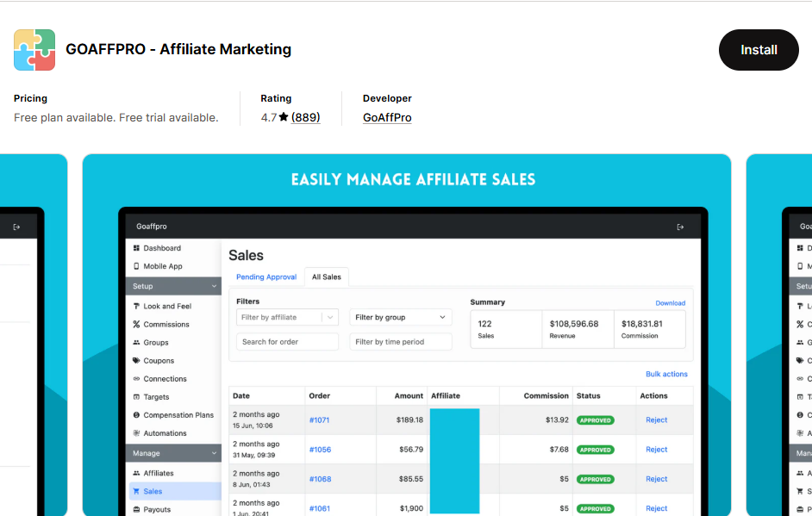Click the APPROVED badge for order #1071
The image size is (812, 516).
(x=595, y=420)
